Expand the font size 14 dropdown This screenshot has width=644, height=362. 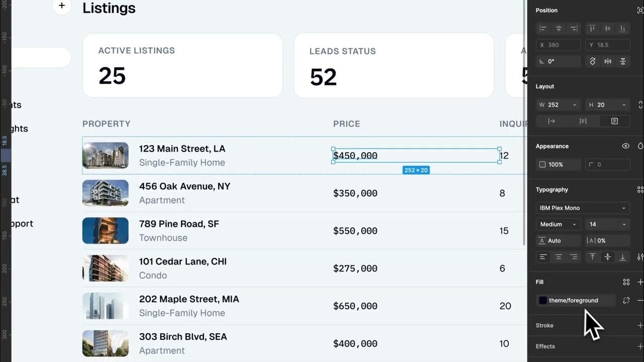pyautogui.click(x=607, y=224)
